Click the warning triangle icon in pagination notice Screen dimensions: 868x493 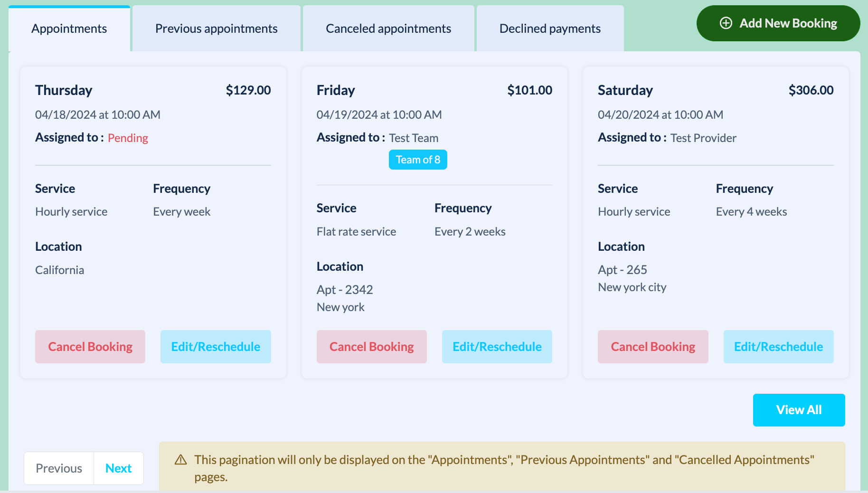click(181, 460)
